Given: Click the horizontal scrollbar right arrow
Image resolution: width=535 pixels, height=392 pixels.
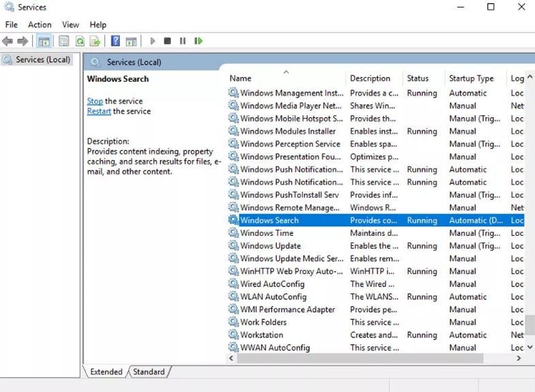Looking at the screenshot, I should (x=519, y=359).
